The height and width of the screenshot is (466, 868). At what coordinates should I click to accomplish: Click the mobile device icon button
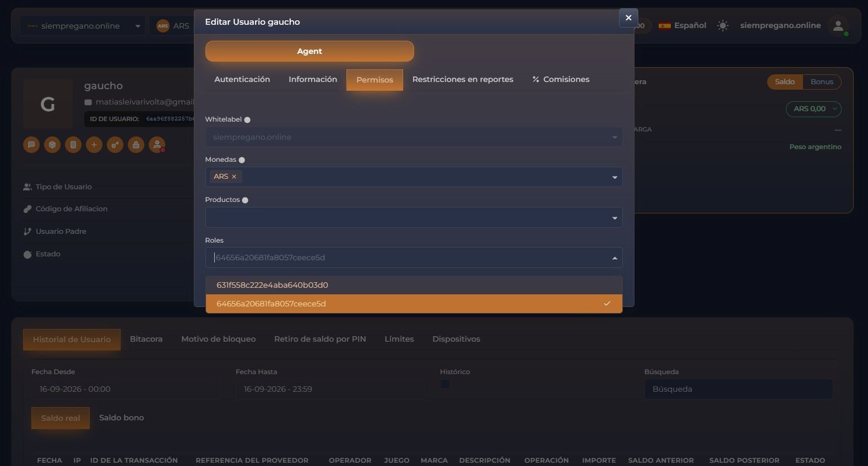pyautogui.click(x=73, y=145)
